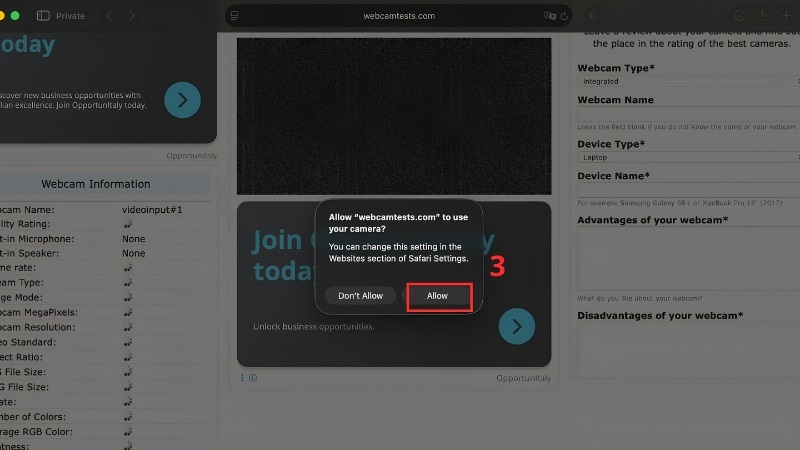
Task: Click the black webcam video preview area
Action: [394, 116]
